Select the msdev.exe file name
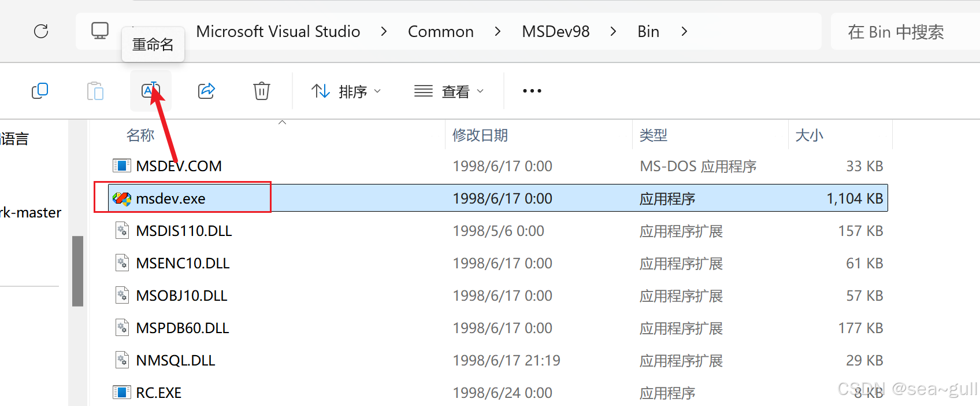 170,198
